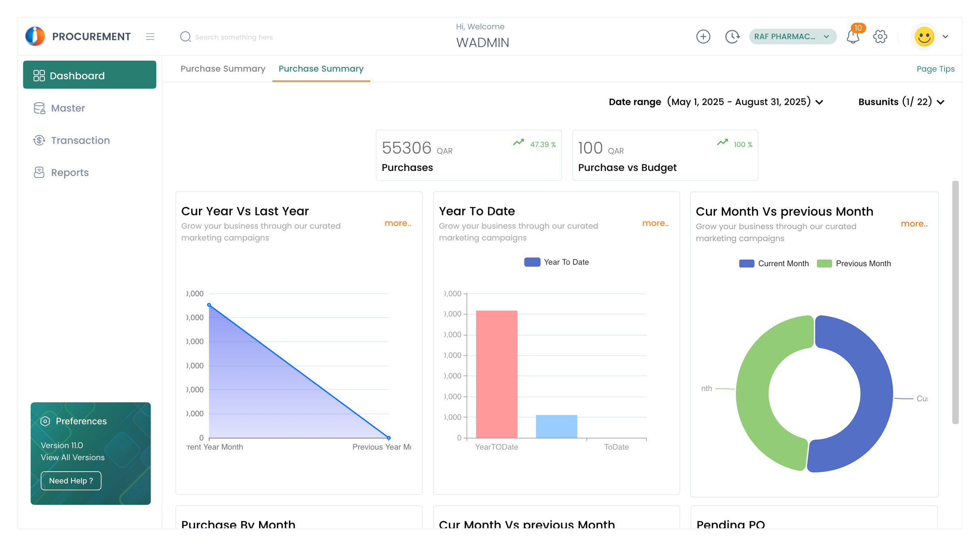This screenshot has height=546, width=980.
Task: Select the active green Purchase Summary tab
Action: pos(321,69)
